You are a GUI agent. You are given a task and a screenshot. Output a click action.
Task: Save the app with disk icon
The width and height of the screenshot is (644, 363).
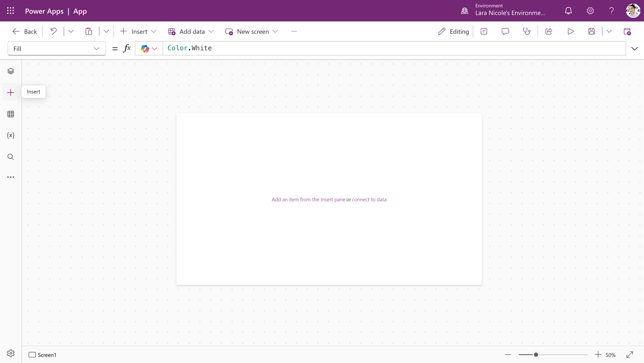tap(591, 31)
